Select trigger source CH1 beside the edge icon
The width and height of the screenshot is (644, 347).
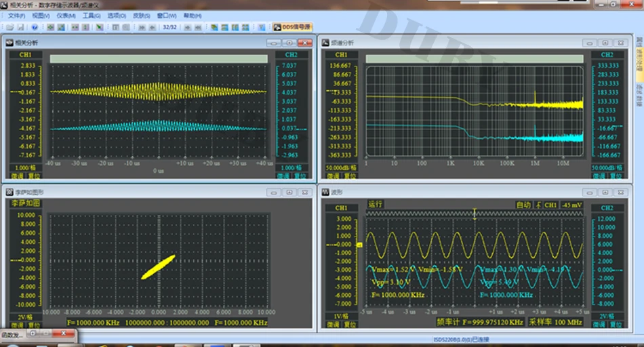point(550,205)
